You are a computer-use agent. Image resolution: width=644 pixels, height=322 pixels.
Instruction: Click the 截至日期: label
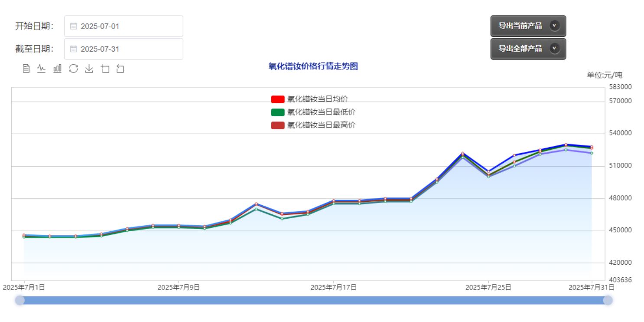pos(35,49)
